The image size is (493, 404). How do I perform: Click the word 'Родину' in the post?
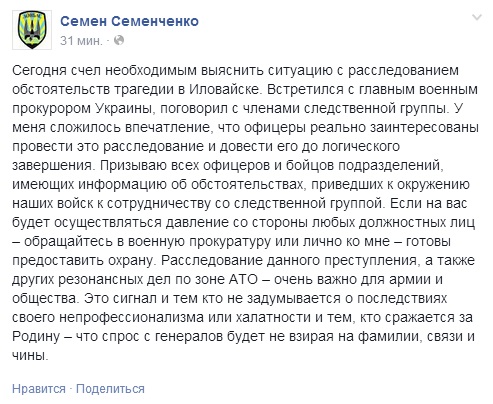pos(36,337)
